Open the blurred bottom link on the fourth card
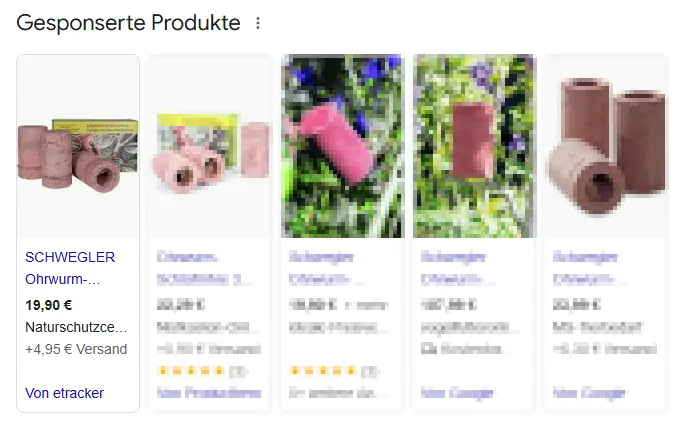The image size is (687, 428). 457,393
